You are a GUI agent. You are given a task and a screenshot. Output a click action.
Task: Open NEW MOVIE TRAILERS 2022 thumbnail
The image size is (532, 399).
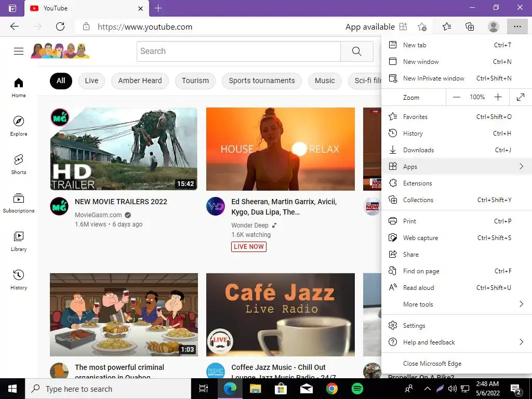click(124, 149)
